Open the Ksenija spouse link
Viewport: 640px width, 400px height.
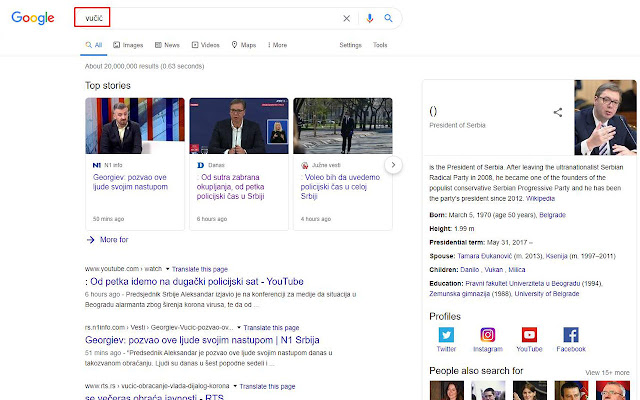[556, 256]
